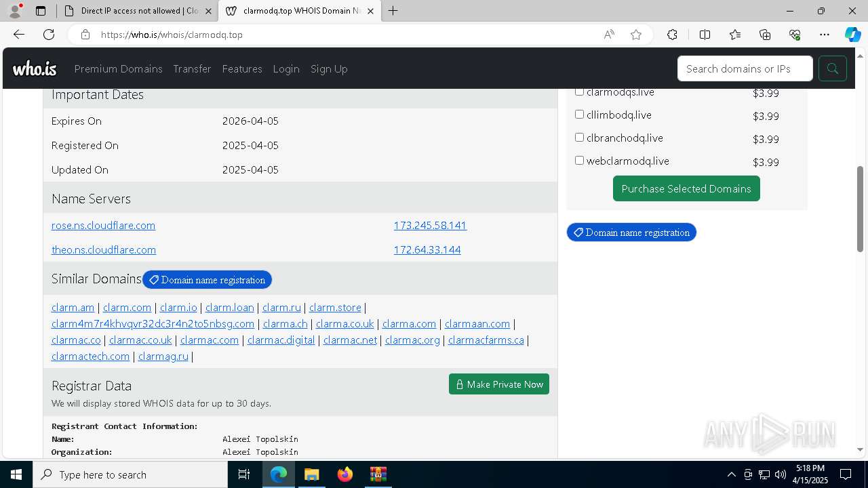This screenshot has width=868, height=488.
Task: Close the clarmodq.top WHOIS tab
Action: click(x=370, y=11)
